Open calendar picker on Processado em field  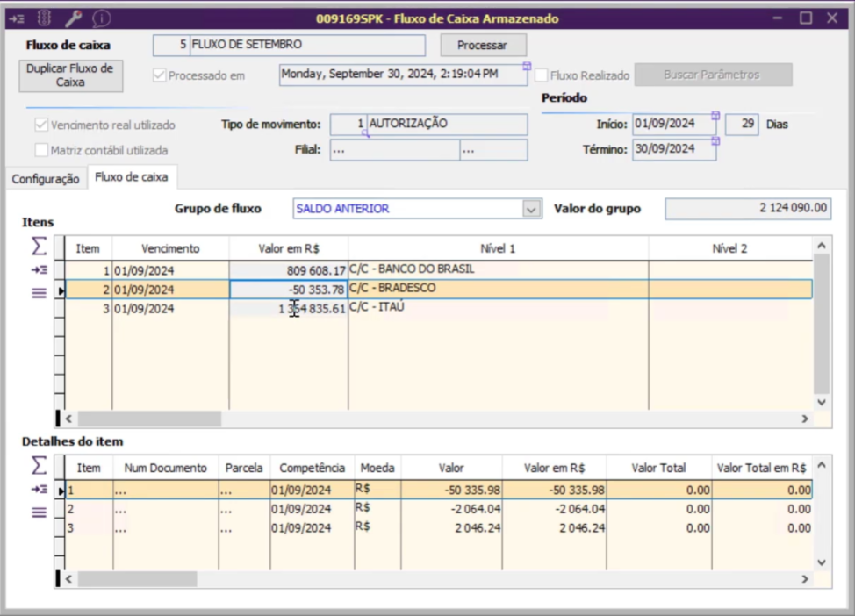(527, 67)
